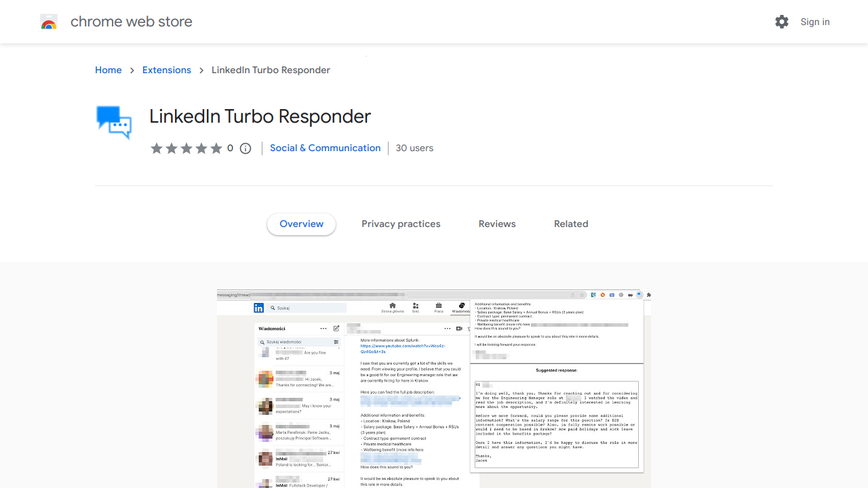Switch to the Related tab
Viewport: 868px width, 488px height.
point(571,224)
